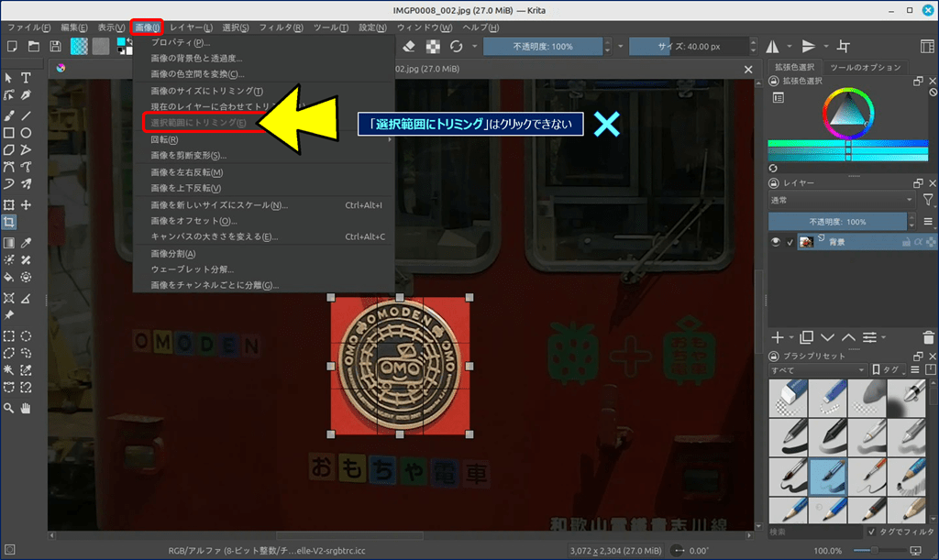The width and height of the screenshot is (939, 560).
Task: Select the Zoom magnifier tool
Action: (x=9, y=408)
